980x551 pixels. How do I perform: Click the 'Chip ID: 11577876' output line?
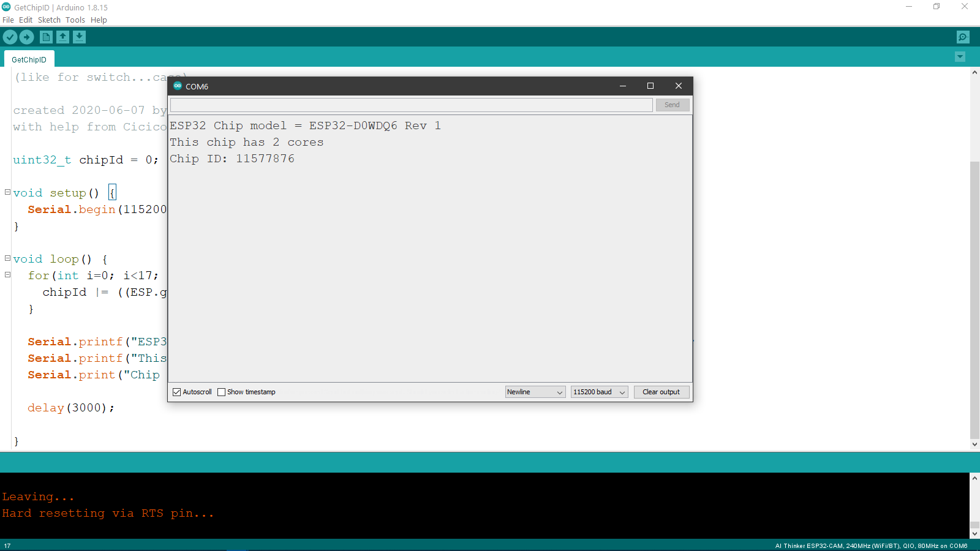(x=232, y=159)
